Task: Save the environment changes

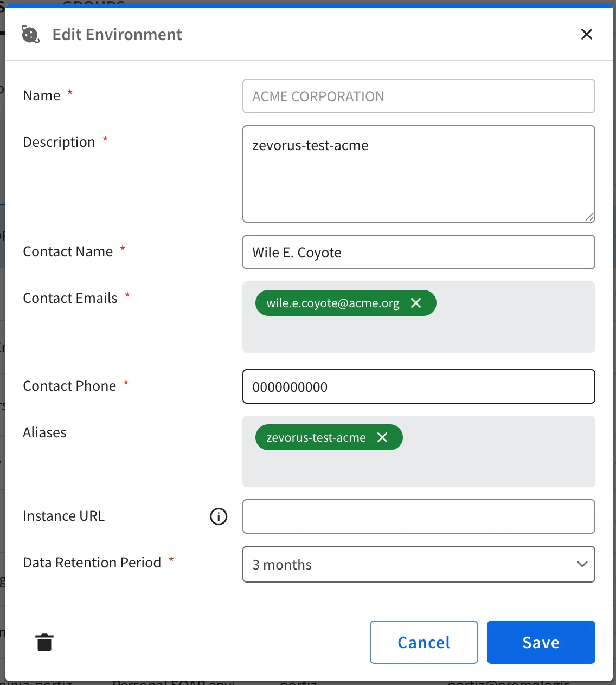Action: point(541,642)
